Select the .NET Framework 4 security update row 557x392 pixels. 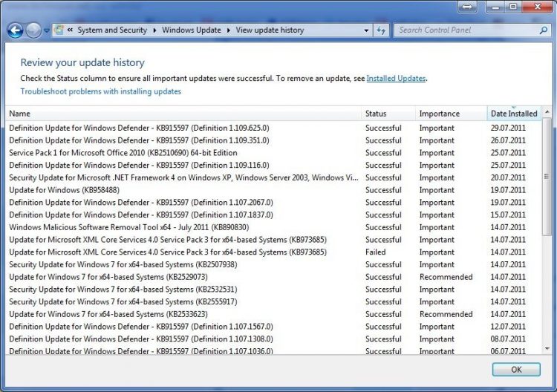pyautogui.click(x=273, y=178)
